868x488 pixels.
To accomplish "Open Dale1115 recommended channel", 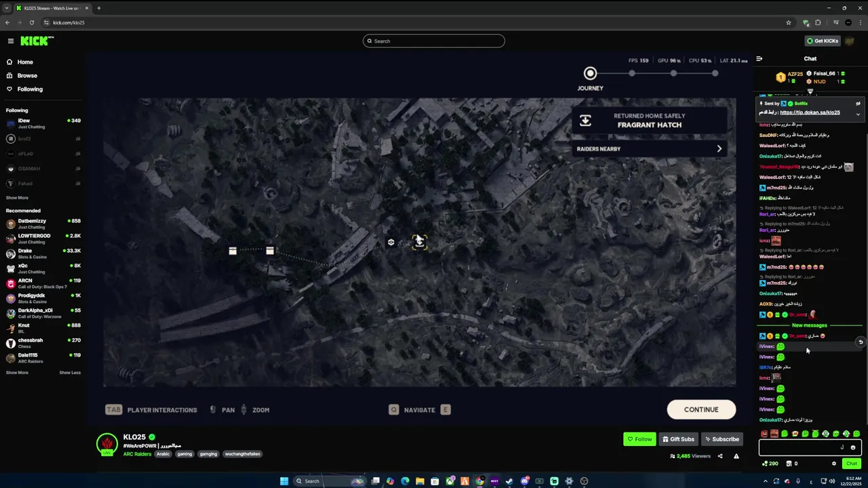I will pos(43,358).
